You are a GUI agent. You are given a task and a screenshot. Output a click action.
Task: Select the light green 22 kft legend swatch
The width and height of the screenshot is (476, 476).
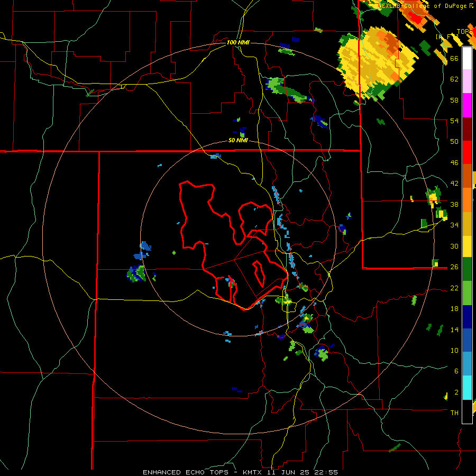pos(467,293)
